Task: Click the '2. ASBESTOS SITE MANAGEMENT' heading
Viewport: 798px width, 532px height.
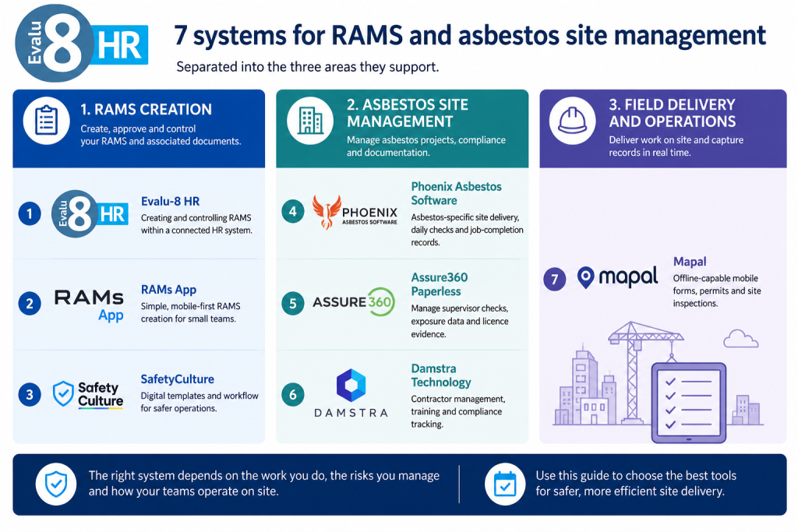Action: coord(408,113)
